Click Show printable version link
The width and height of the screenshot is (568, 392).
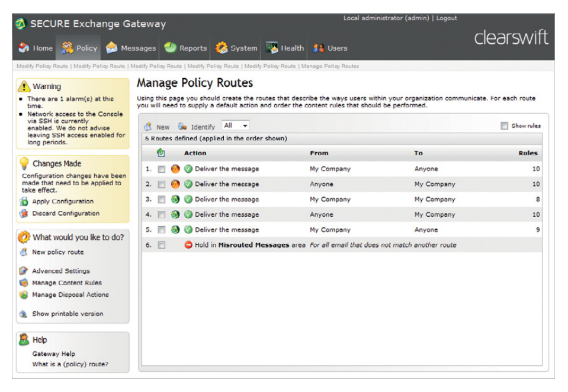(x=68, y=314)
